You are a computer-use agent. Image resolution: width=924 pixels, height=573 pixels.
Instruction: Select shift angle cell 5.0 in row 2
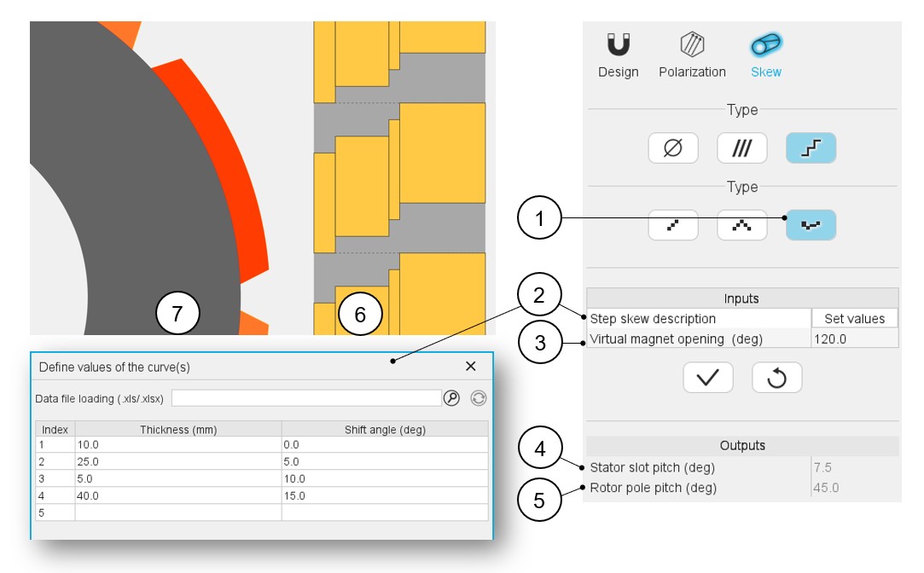point(385,461)
